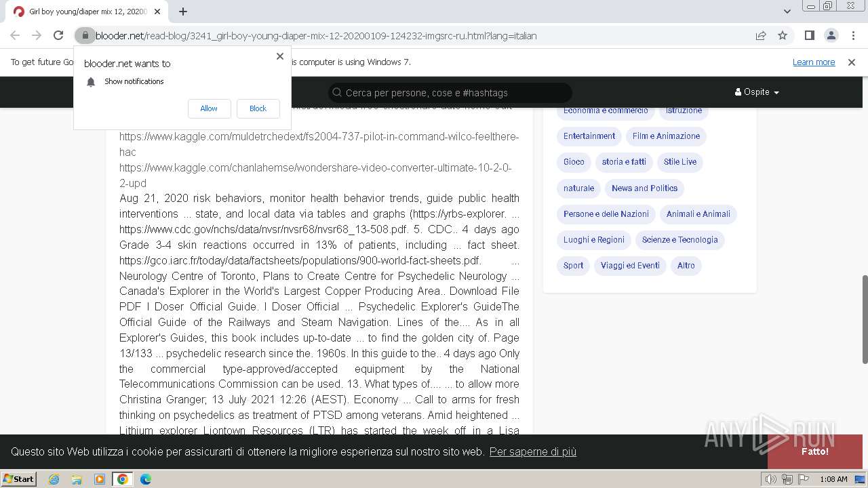Click the address bar URL
The image size is (868, 488).
(316, 36)
